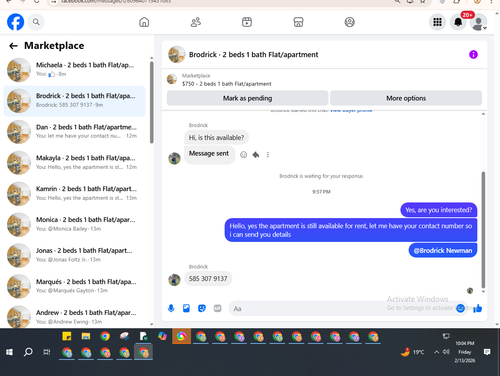
Task: Click the volume speaker tray icon
Action: pos(446,352)
